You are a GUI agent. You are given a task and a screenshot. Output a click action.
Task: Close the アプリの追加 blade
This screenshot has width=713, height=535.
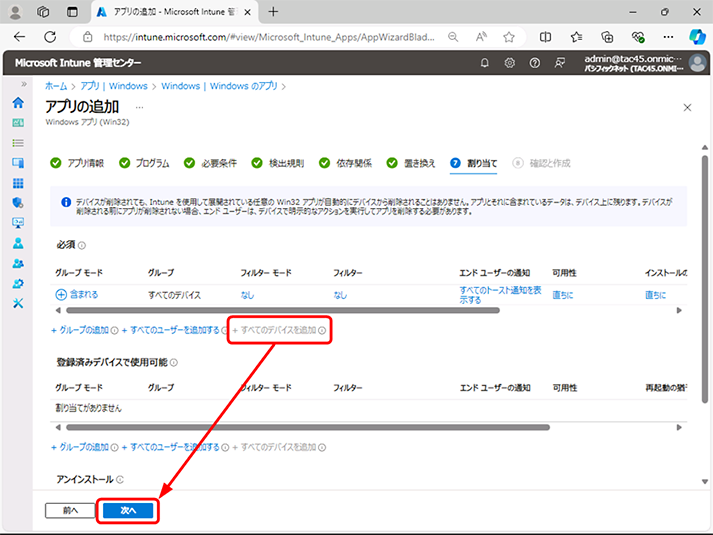(687, 108)
